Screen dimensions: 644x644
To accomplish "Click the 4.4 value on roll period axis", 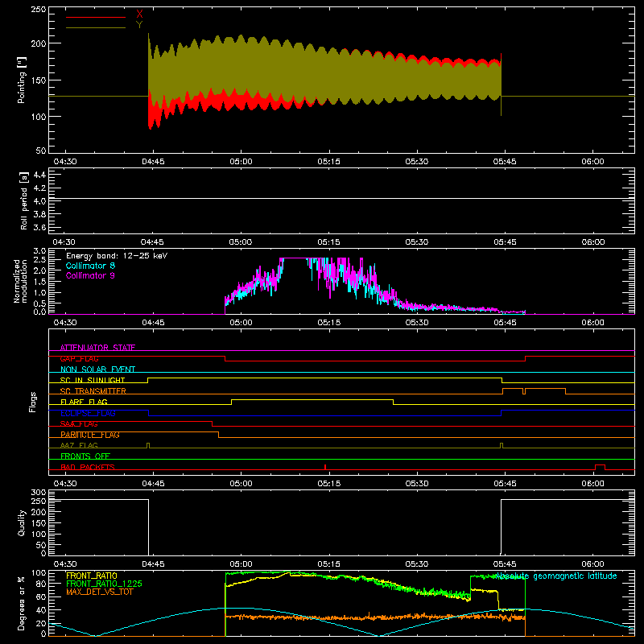I will (x=39, y=175).
